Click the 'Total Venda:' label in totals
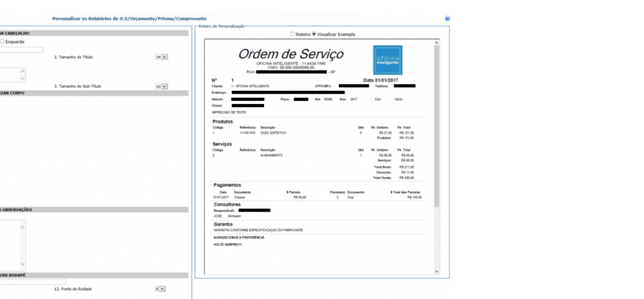Screen dimensions: 644x299 pyautogui.click(x=382, y=178)
